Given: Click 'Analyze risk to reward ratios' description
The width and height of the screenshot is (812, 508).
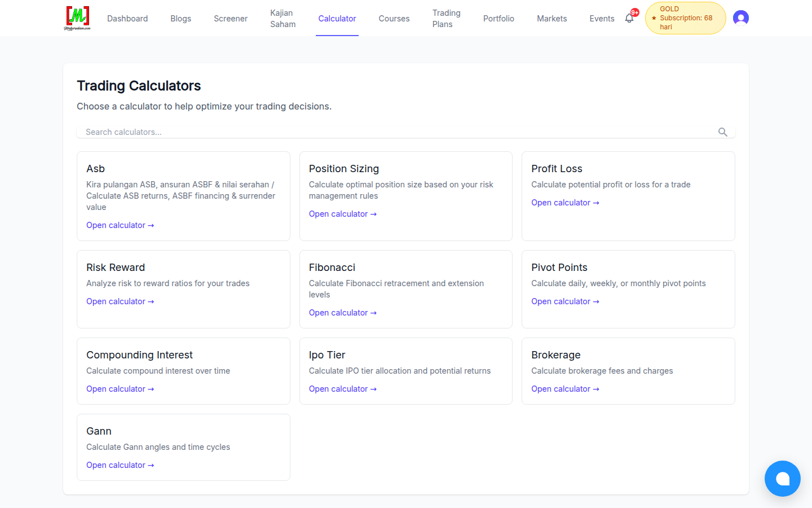Looking at the screenshot, I should pos(167,283).
